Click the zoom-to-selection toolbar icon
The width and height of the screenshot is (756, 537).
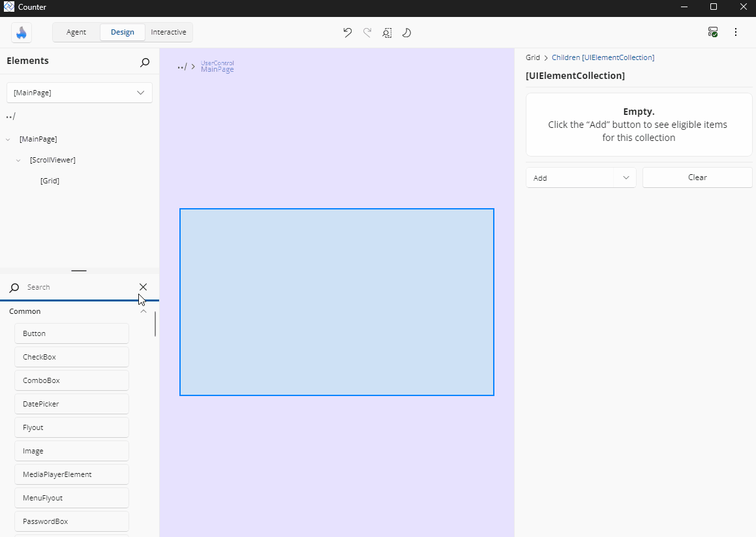387,32
